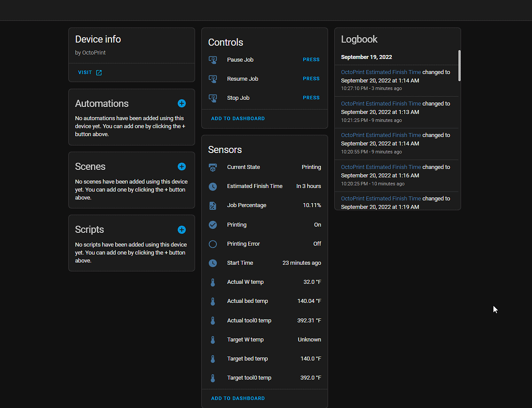
Task: Click the Logbook scrollbar thumb
Action: (x=459, y=66)
